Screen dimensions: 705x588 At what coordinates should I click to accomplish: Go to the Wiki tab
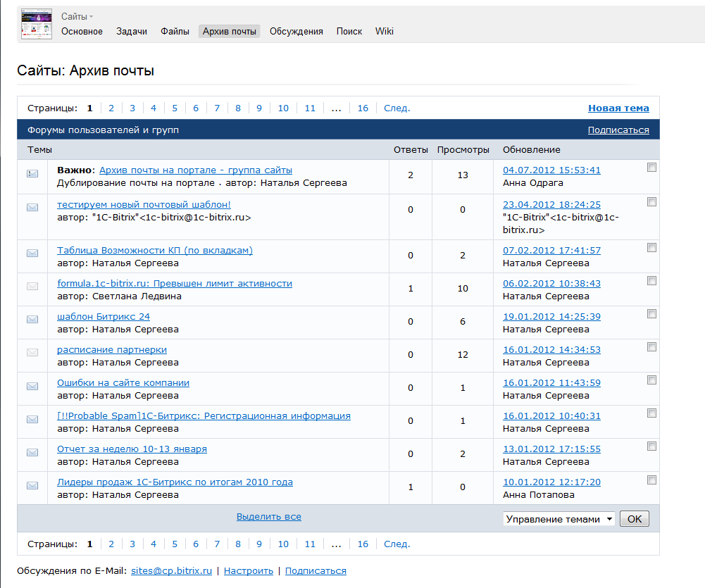pos(384,31)
